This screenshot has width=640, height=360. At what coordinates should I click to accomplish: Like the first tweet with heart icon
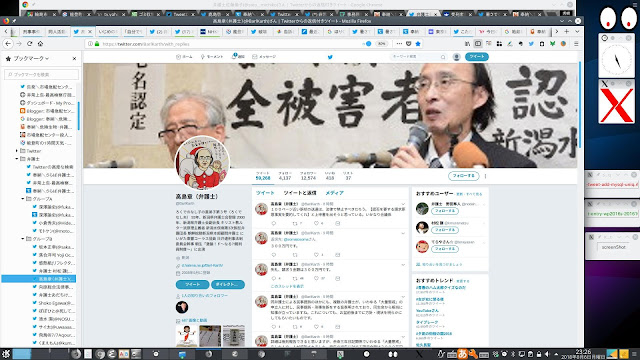pos(316,223)
